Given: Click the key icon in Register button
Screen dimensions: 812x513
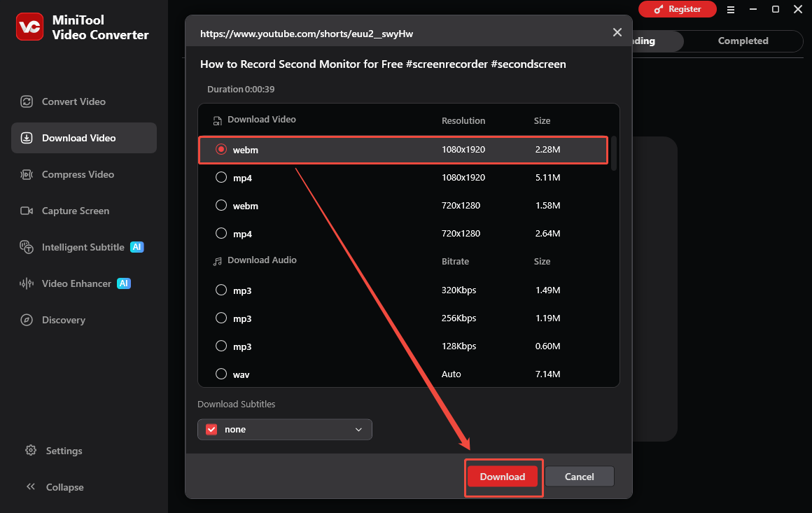Looking at the screenshot, I should click(x=658, y=9).
